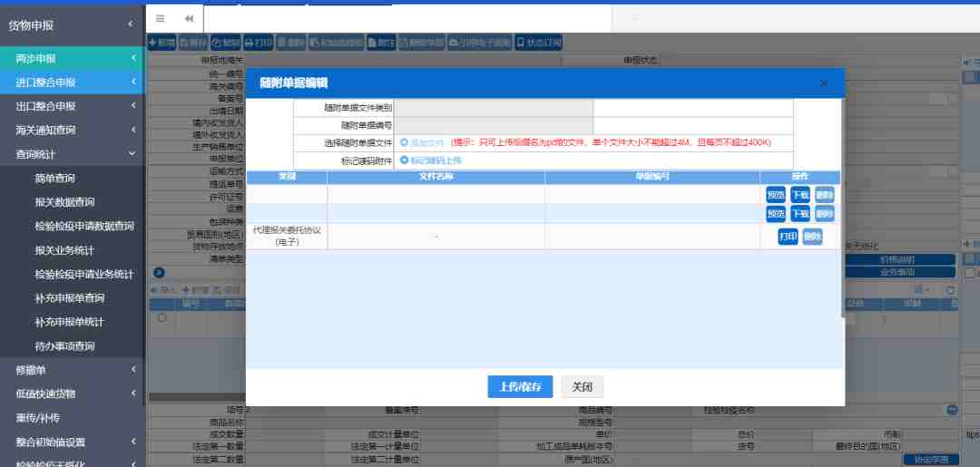Open 检验检疫申请数据查询 in the sidebar
The image size is (980, 467).
tap(84, 226)
